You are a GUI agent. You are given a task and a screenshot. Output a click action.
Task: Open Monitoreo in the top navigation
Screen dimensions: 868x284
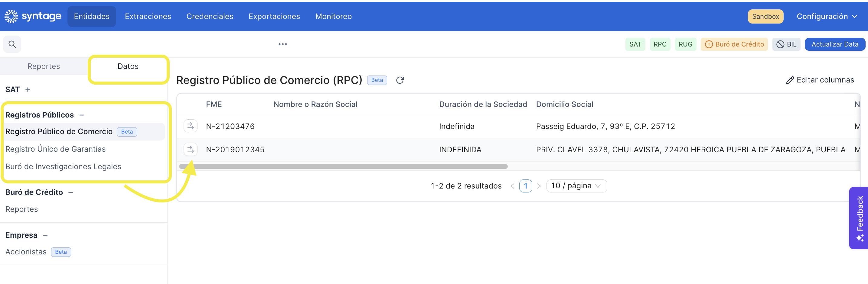(x=334, y=17)
